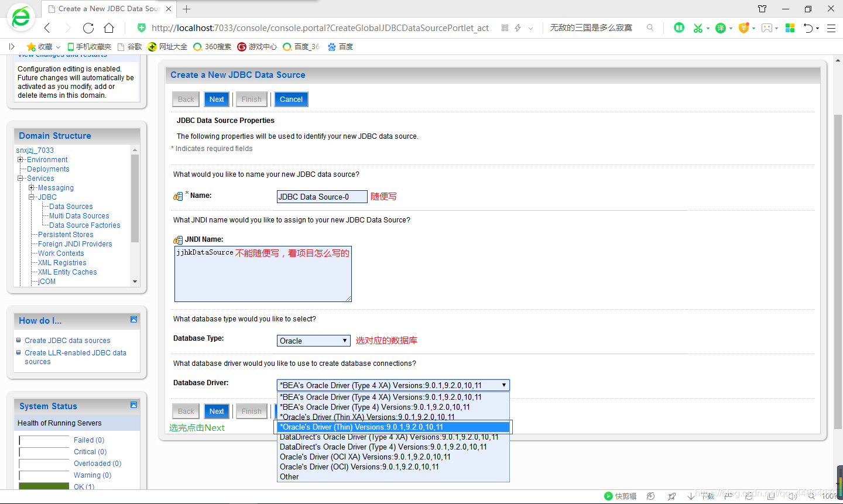The width and height of the screenshot is (843, 504).
Task: Open the 百度 bookmark
Action: pos(341,46)
